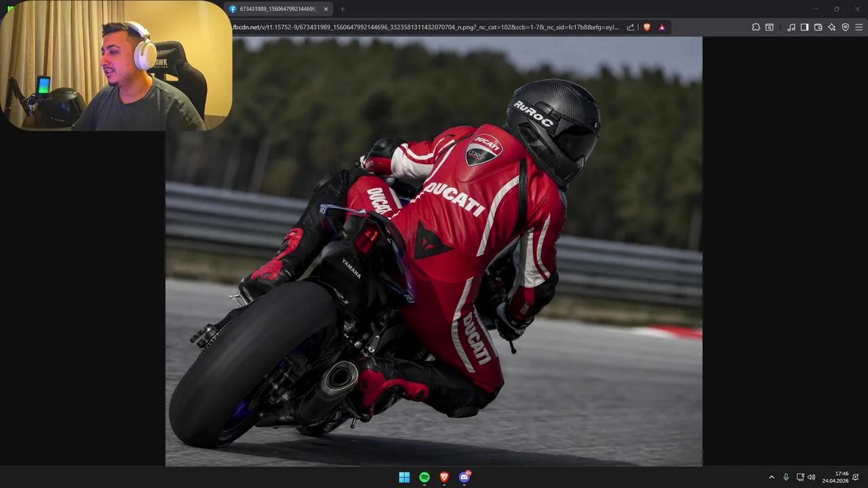The image size is (868, 488).
Task: Click the Ducati rider motorcycle image
Action: (434, 251)
